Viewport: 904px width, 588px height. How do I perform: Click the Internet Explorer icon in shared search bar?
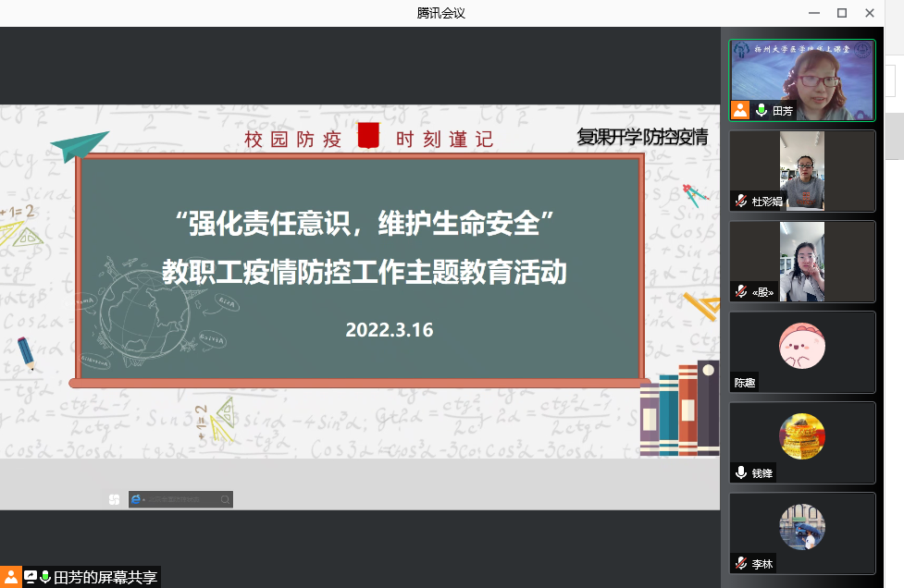coord(137,499)
